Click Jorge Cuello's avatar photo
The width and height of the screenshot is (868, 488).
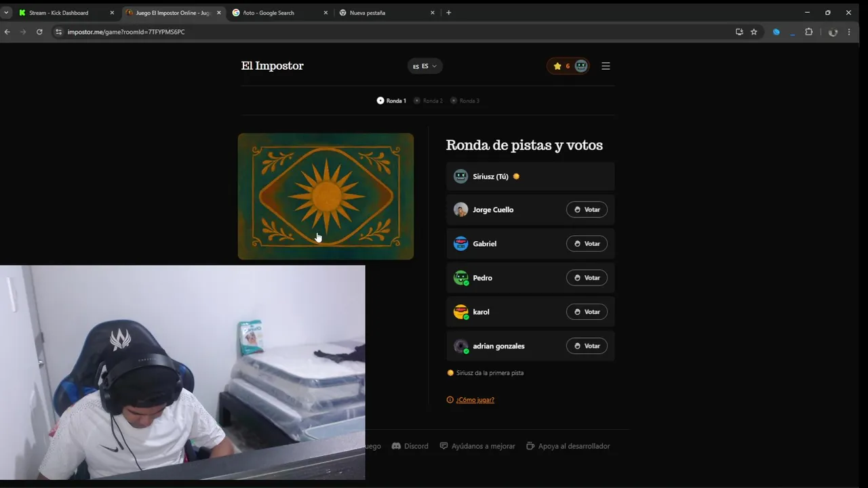tap(460, 209)
